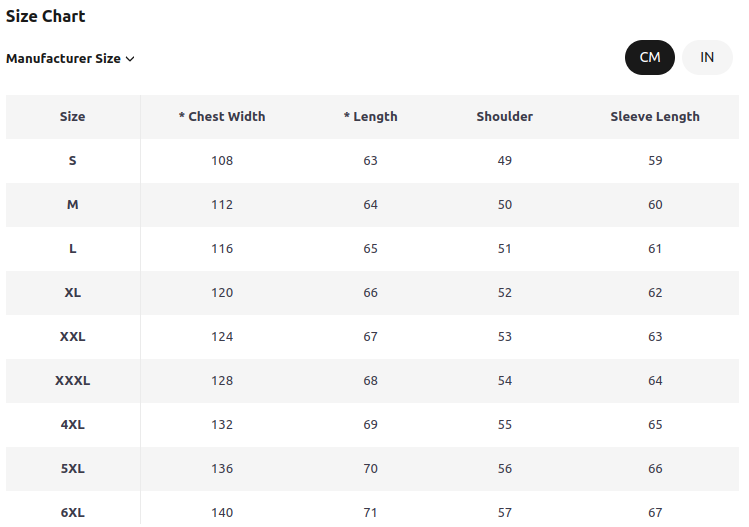749x527 pixels.
Task: Switch units to CM
Action: [x=650, y=57]
